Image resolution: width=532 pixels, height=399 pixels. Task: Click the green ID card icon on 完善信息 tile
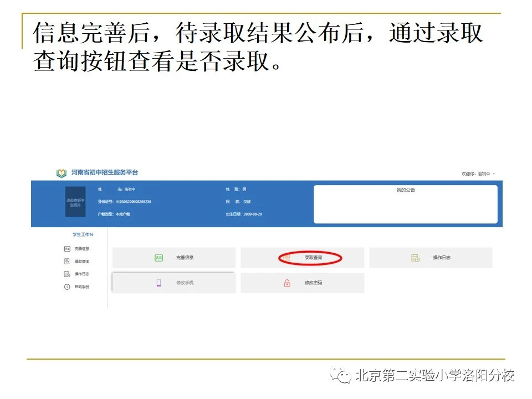[x=159, y=257]
